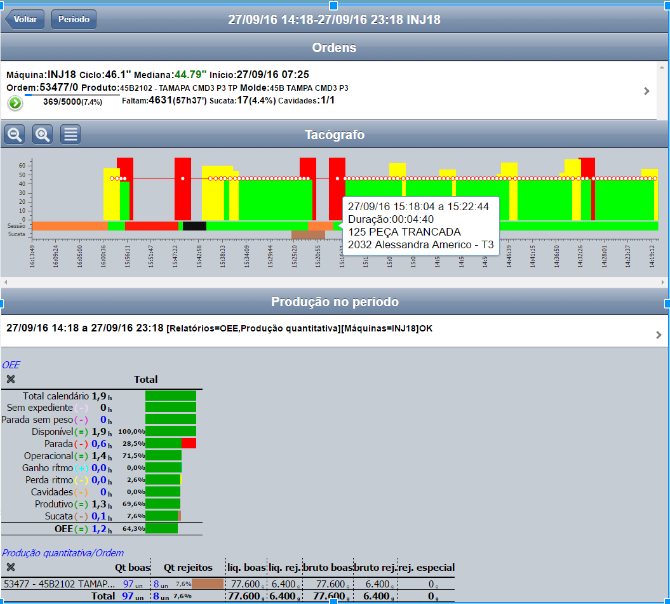670x604 pixels.
Task: Click the Disponível row label
Action: pos(52,432)
